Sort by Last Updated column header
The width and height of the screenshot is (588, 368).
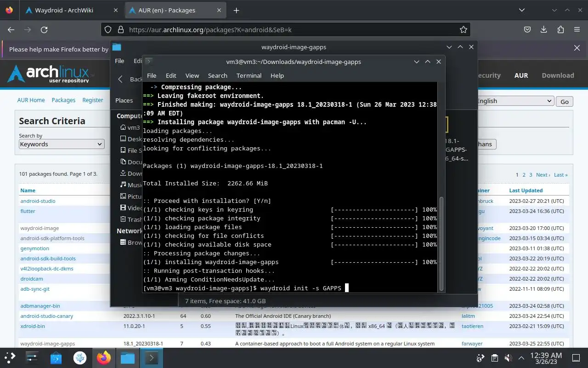(x=526, y=190)
